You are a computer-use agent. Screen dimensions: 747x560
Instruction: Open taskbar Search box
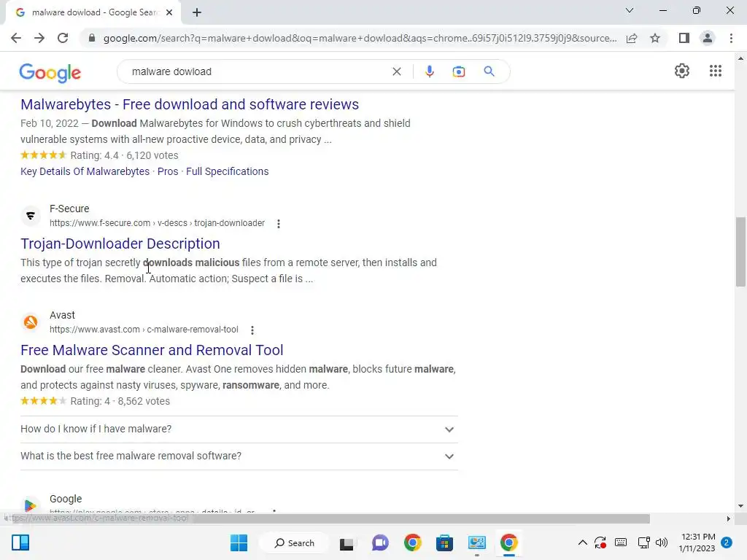coord(295,542)
